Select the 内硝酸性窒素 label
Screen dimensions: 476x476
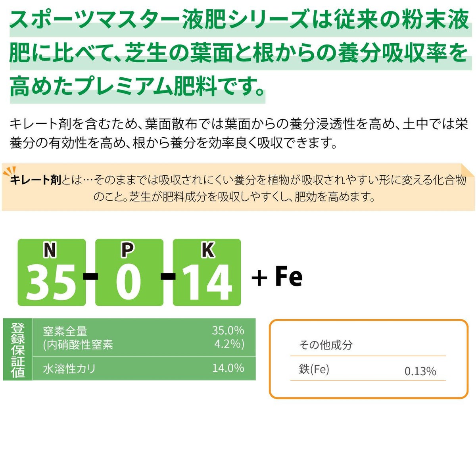(78, 344)
